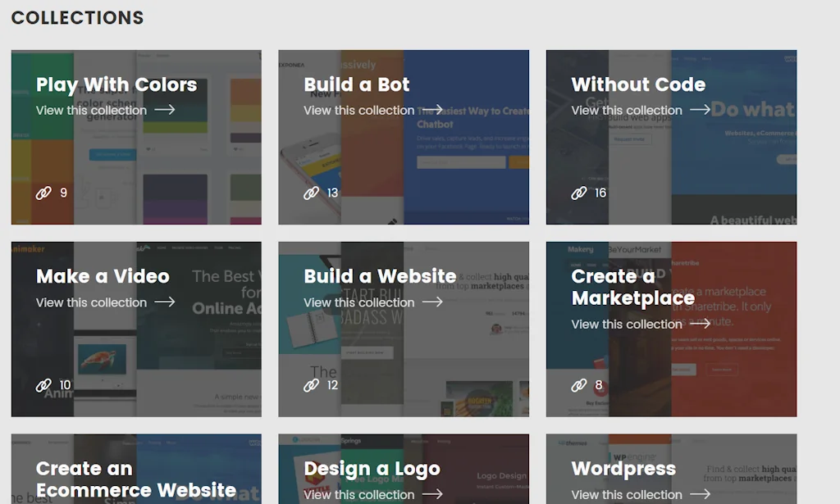
Task: Click the arrow next to View this collection under Build a Bot
Action: 431,109
